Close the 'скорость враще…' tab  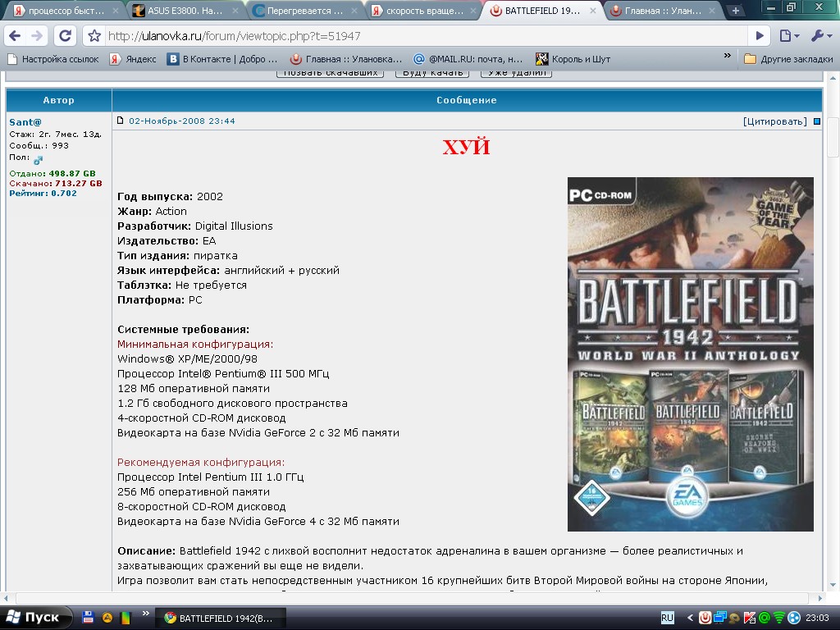[x=473, y=11]
